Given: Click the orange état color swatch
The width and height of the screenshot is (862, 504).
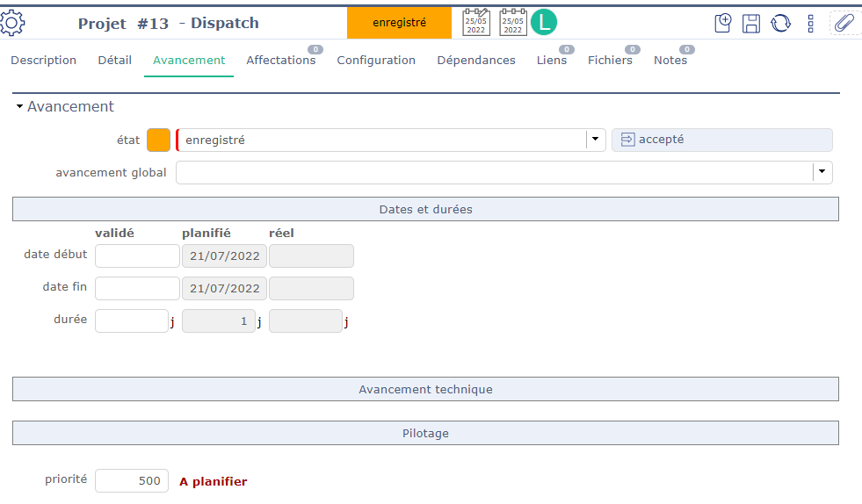Looking at the screenshot, I should [158, 140].
